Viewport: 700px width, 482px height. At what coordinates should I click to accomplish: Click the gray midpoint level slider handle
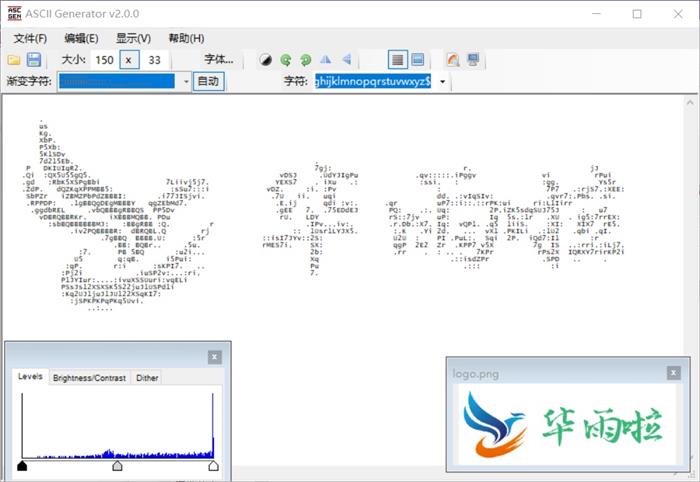point(117,466)
